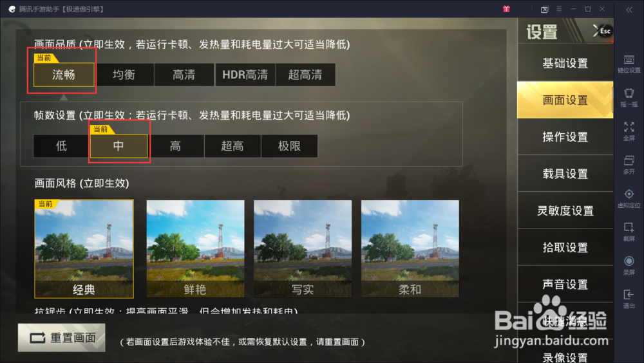
Task: Open 虚拟定位 virtual location icon
Action: click(x=629, y=199)
